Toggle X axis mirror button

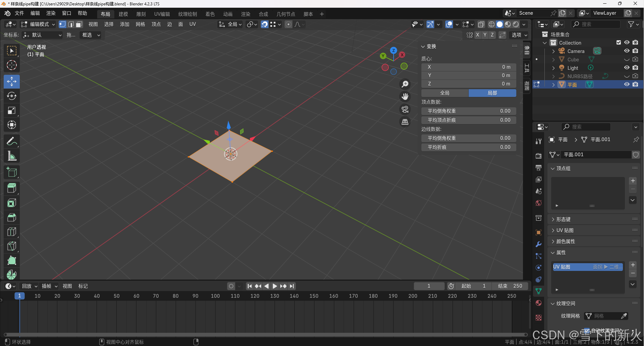pos(478,35)
